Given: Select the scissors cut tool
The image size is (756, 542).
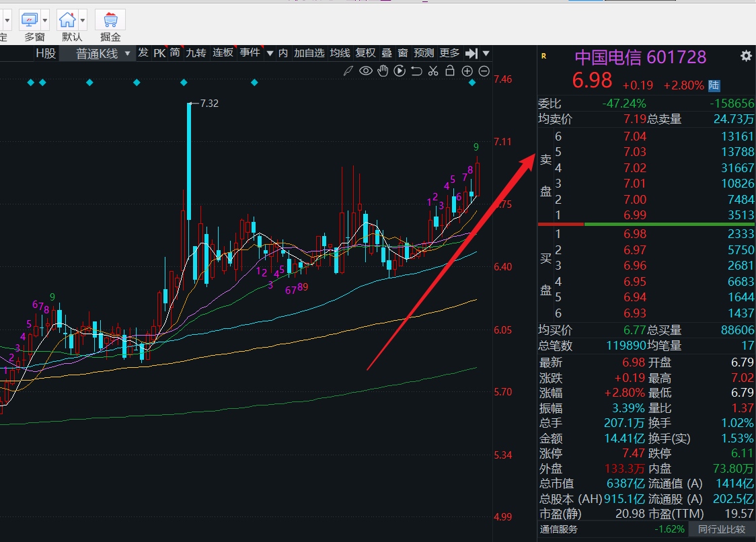Looking at the screenshot, I should pos(433,71).
